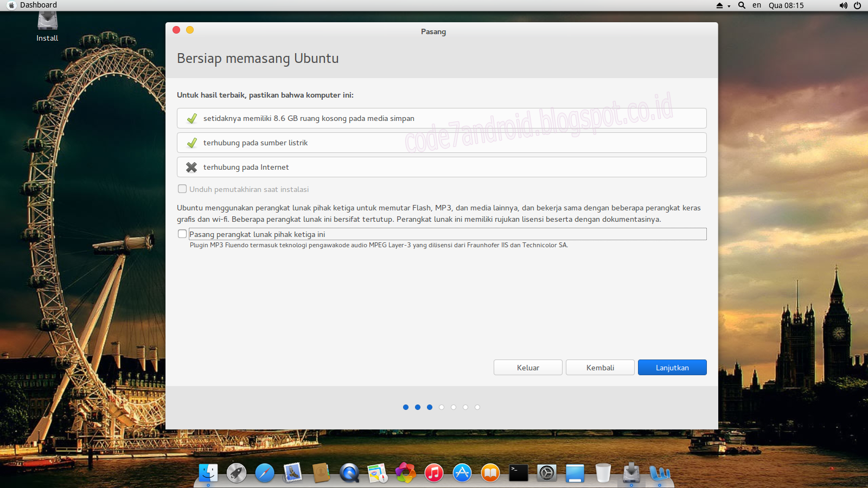Image resolution: width=868 pixels, height=488 pixels.
Task: Open iTunes from the dock
Action: (x=433, y=473)
